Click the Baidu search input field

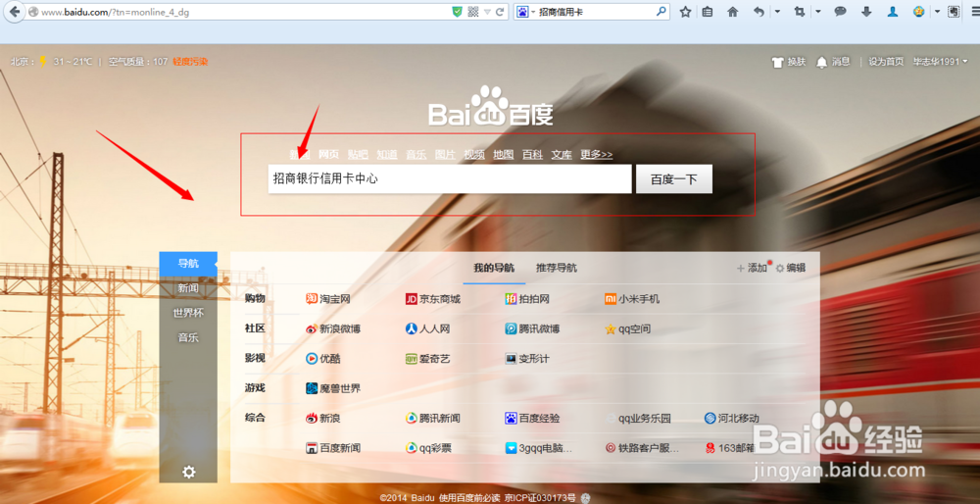(450, 178)
